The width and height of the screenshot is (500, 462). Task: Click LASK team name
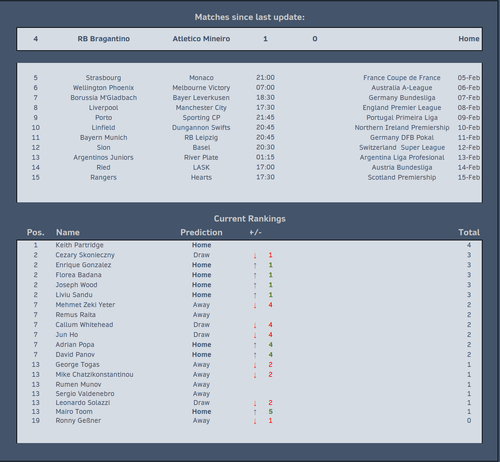pos(201,168)
